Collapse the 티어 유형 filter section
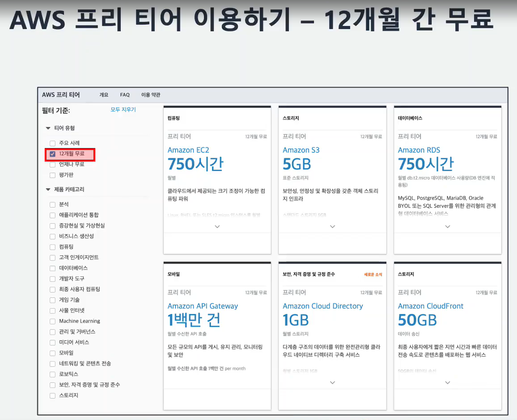The image size is (517, 420). (x=48, y=128)
